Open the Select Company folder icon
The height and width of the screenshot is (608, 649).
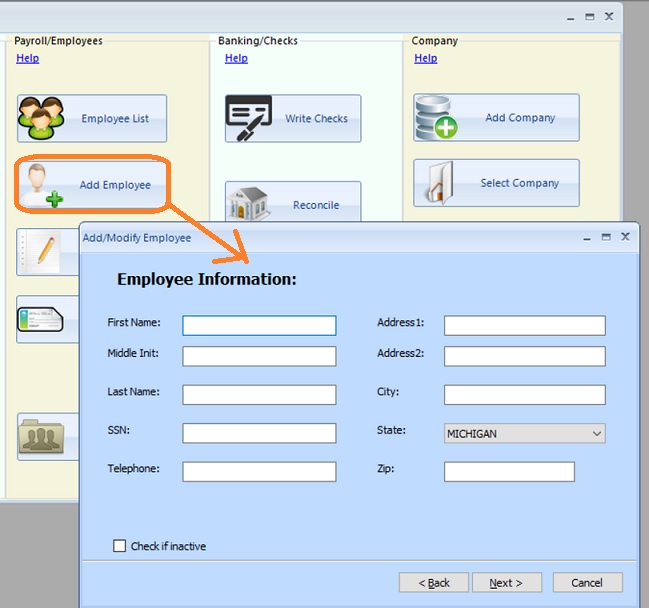tap(436, 183)
